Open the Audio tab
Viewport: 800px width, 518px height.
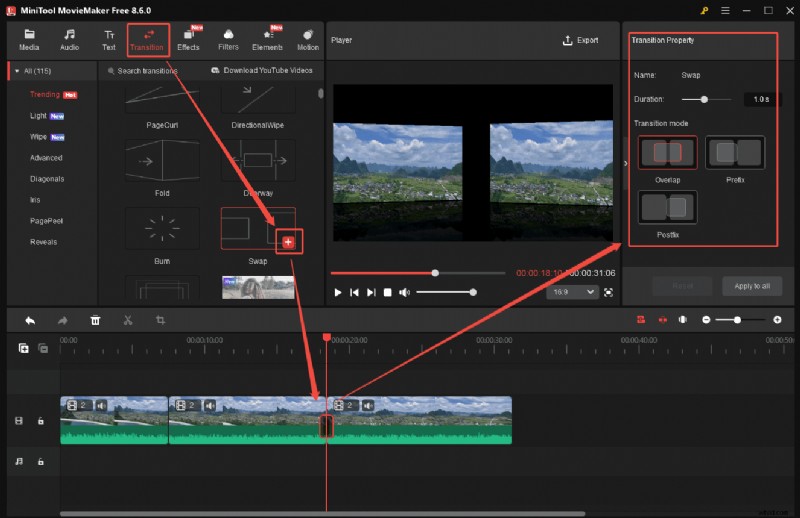69,40
